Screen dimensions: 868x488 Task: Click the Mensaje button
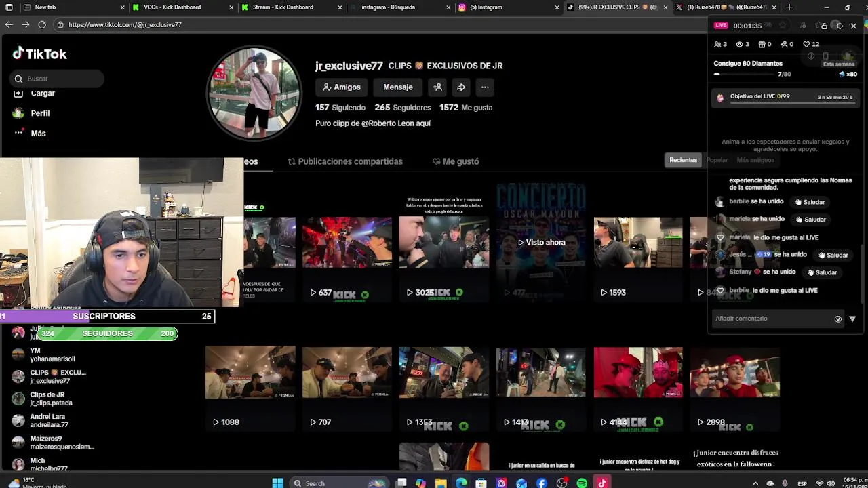click(x=398, y=87)
